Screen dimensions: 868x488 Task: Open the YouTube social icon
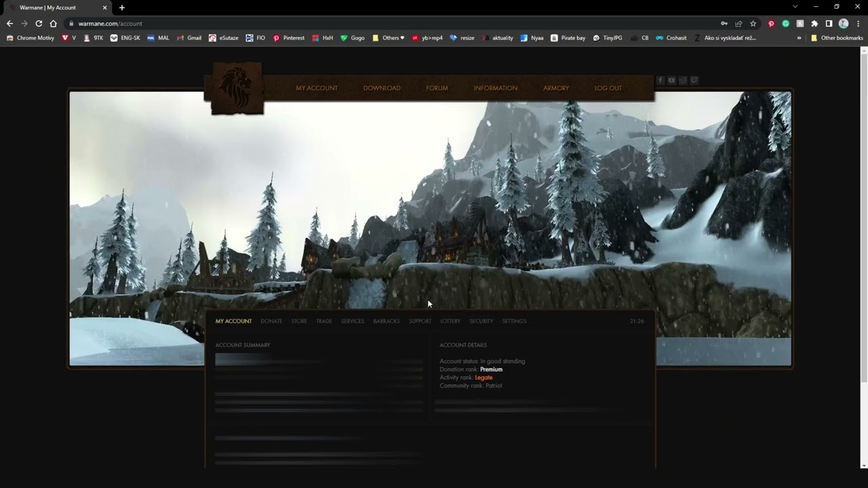671,80
